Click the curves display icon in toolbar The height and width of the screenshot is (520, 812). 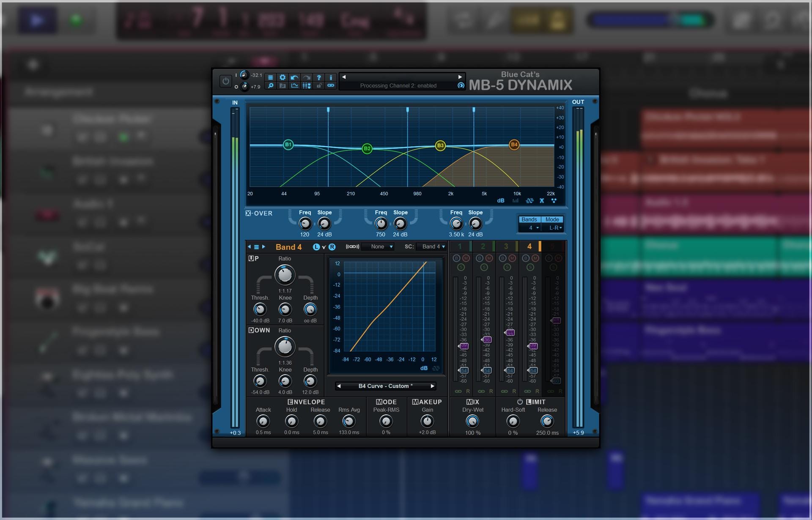click(294, 85)
